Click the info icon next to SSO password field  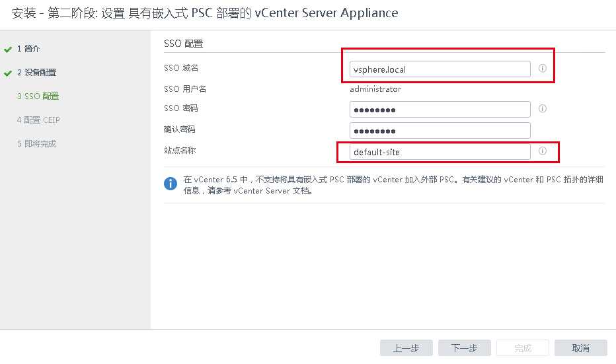tap(542, 108)
